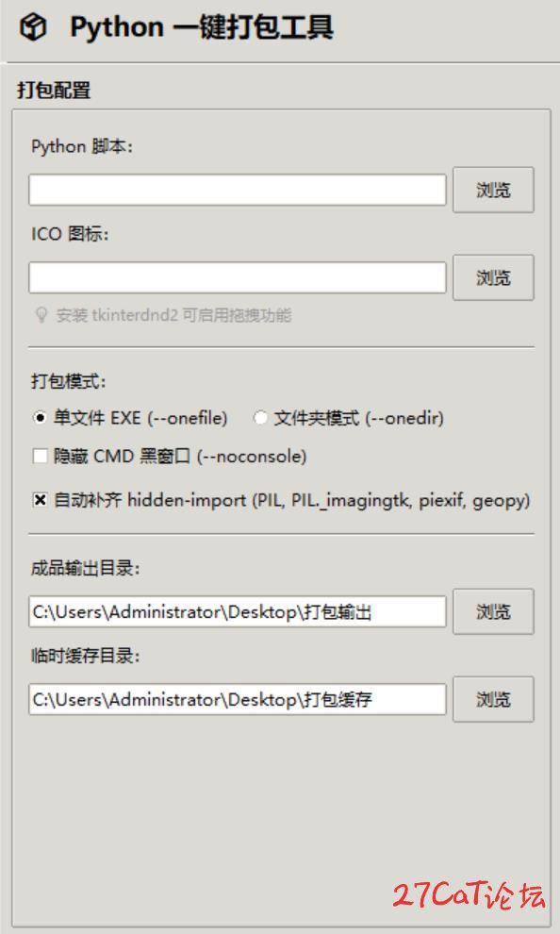This screenshot has height=934, width=560.
Task: Browse for 成品输出目录 folder
Action: (x=493, y=611)
